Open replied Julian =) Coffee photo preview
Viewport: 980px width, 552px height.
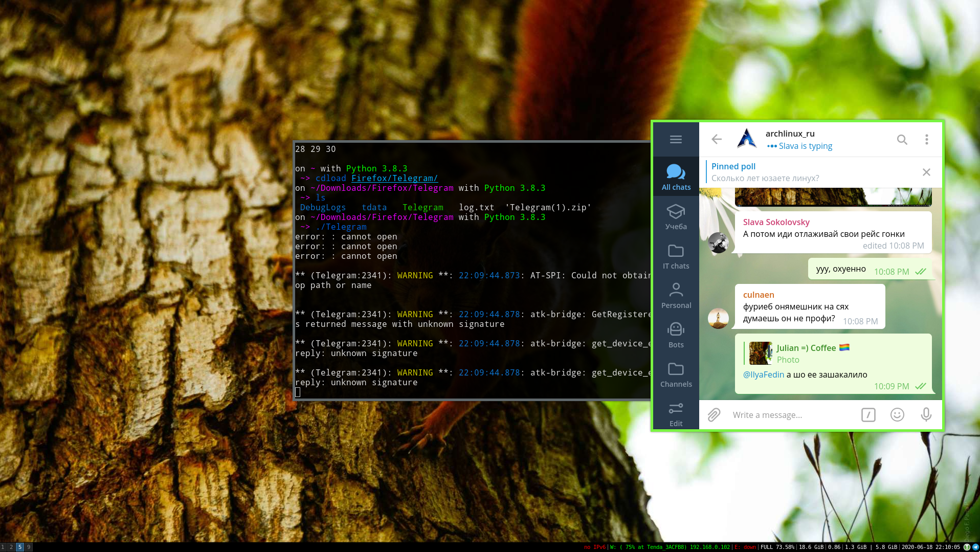click(x=760, y=353)
